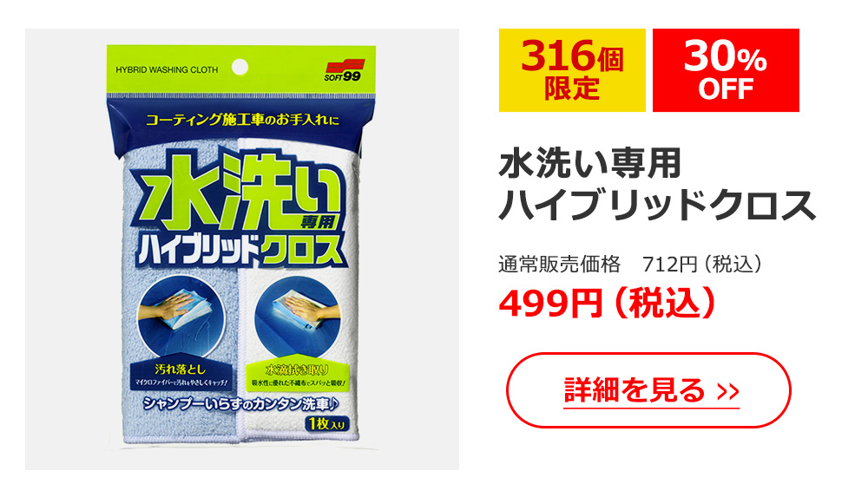Open the hybrid cloth product image
The height and width of the screenshot is (497, 868).
click(x=242, y=249)
